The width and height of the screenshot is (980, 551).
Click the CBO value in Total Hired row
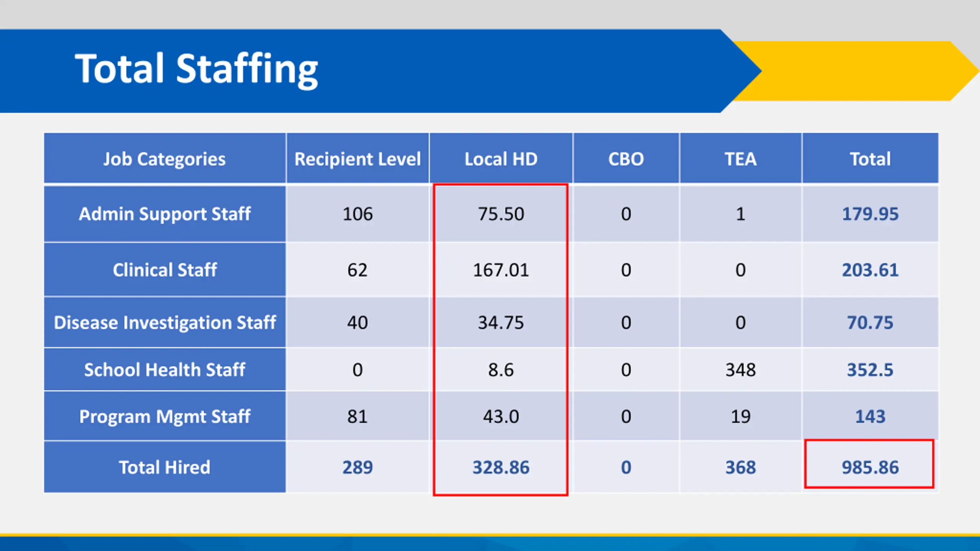pyautogui.click(x=626, y=467)
